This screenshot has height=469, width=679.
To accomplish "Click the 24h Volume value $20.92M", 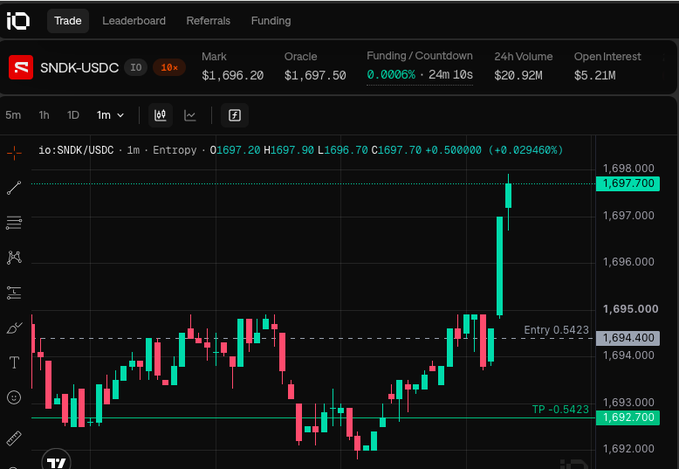I will [518, 76].
